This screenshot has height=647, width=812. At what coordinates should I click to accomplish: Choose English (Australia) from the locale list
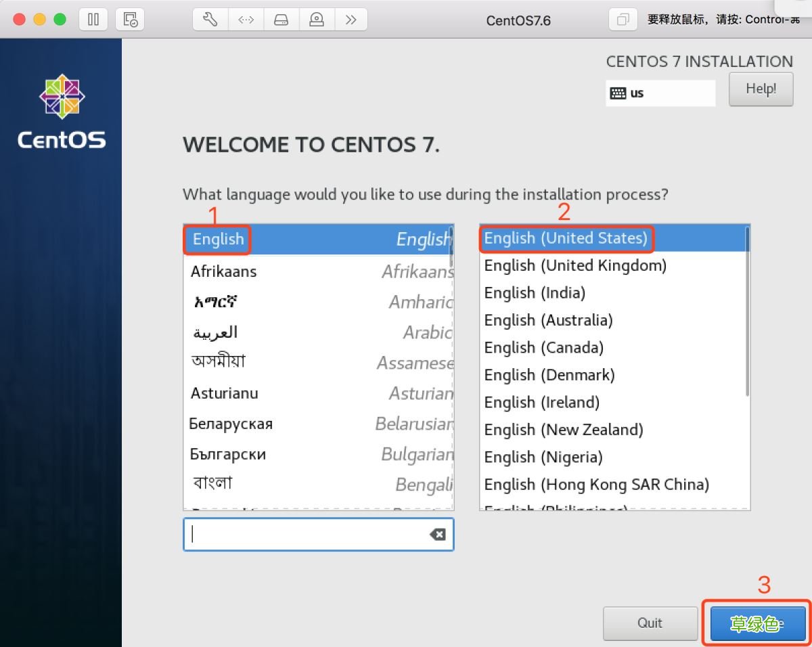pyautogui.click(x=548, y=320)
